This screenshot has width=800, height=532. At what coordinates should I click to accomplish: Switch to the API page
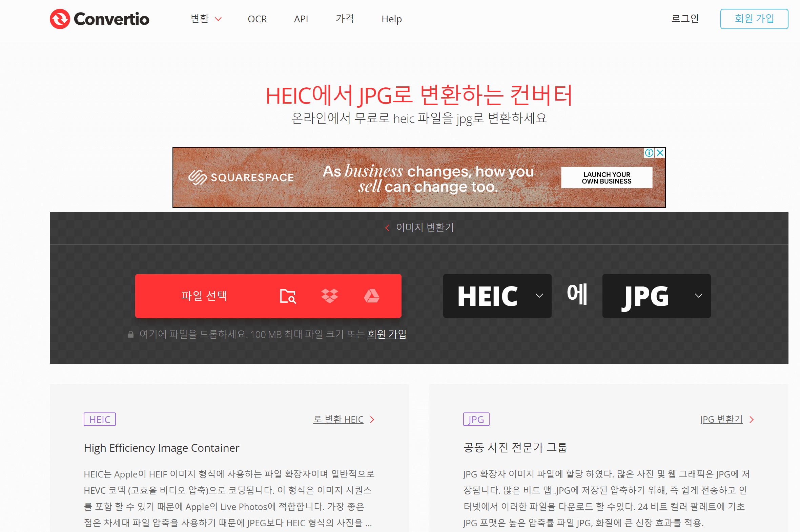[x=301, y=19]
